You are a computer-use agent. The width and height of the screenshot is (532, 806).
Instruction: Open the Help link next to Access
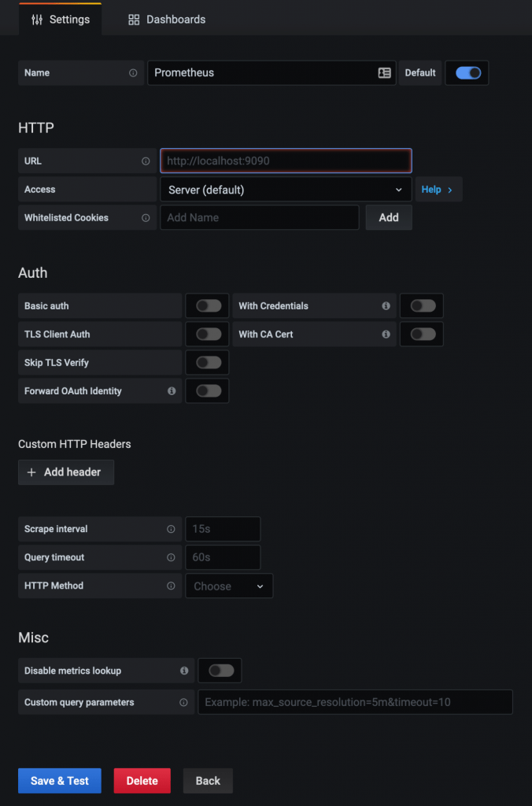pyautogui.click(x=438, y=189)
